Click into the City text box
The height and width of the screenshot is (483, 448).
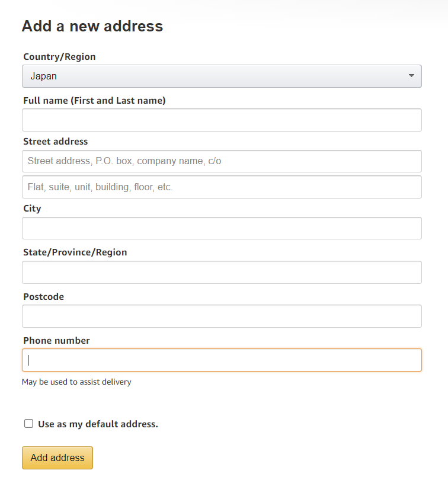point(222,228)
